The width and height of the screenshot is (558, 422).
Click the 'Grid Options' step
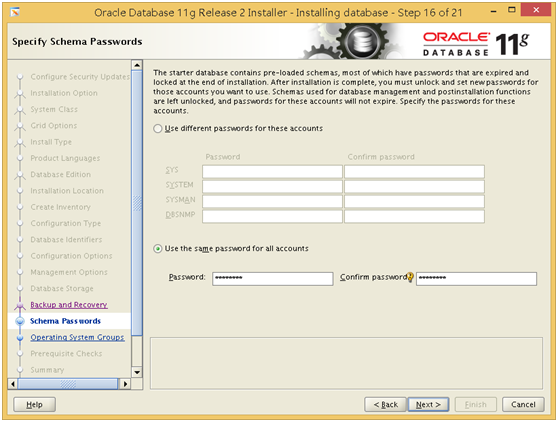(x=54, y=126)
